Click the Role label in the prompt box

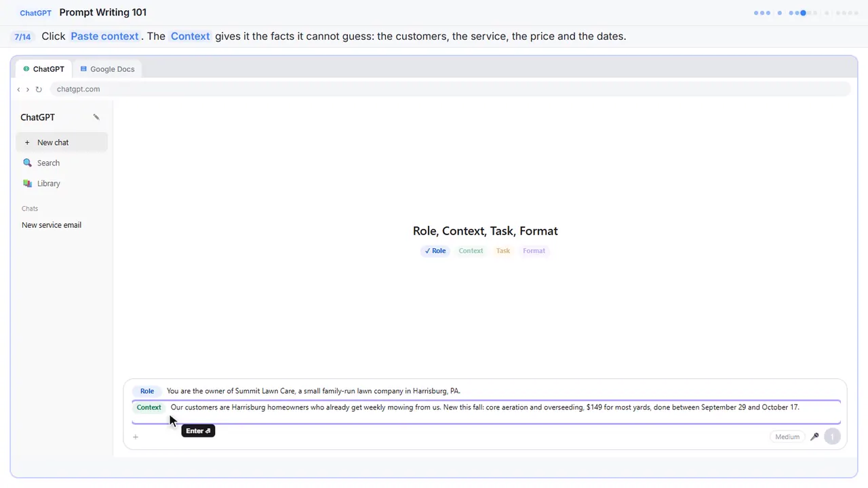tap(147, 391)
